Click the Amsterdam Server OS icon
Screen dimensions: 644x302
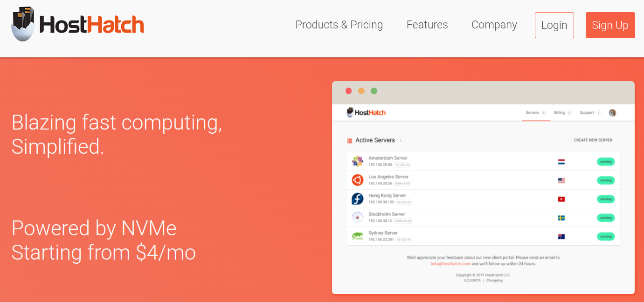tap(358, 161)
